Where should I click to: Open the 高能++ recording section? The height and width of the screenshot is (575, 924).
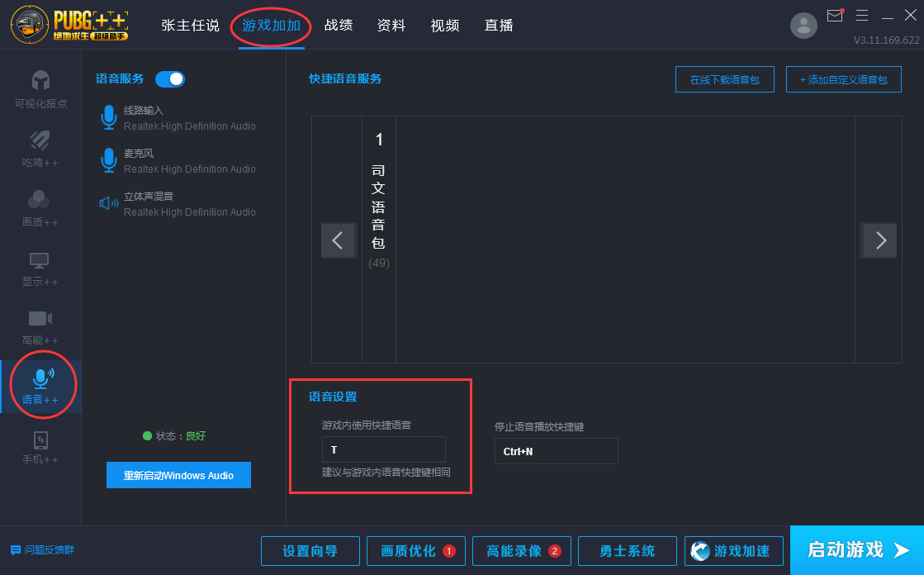pos(40,328)
